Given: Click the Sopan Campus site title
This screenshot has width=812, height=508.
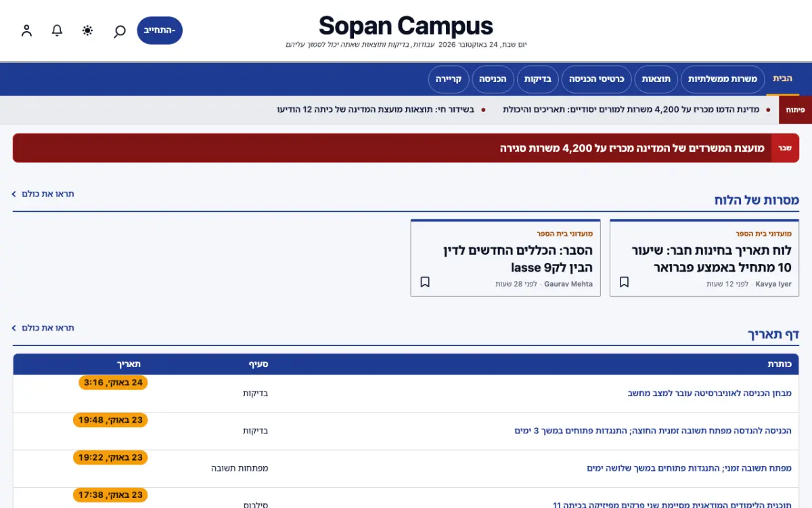Looking at the screenshot, I should pyautogui.click(x=406, y=26).
